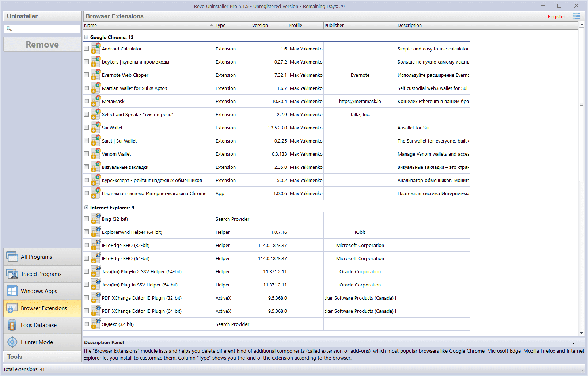Screen dimensions: 588x376
Task: Check the Android Calculator checkbox
Action: 87,49
